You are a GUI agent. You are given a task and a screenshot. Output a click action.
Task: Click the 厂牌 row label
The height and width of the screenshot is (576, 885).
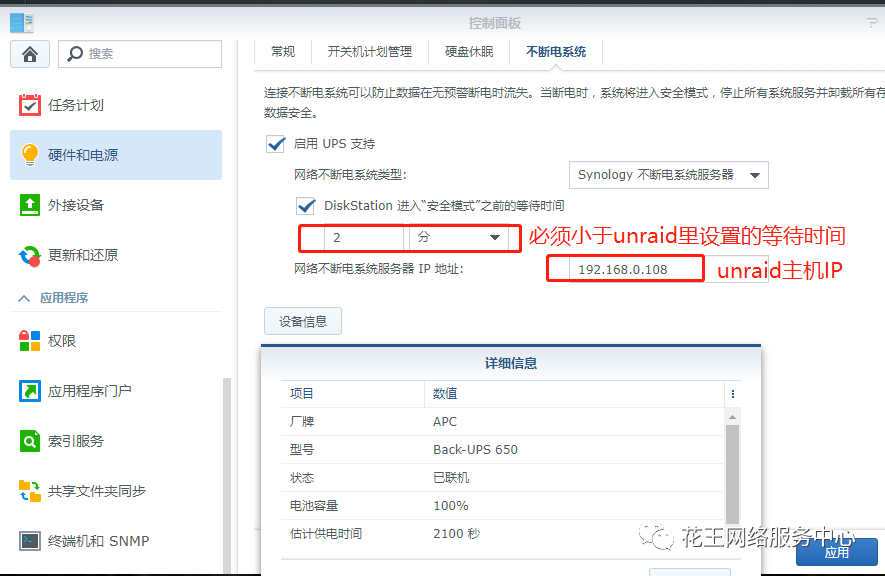tap(302, 421)
